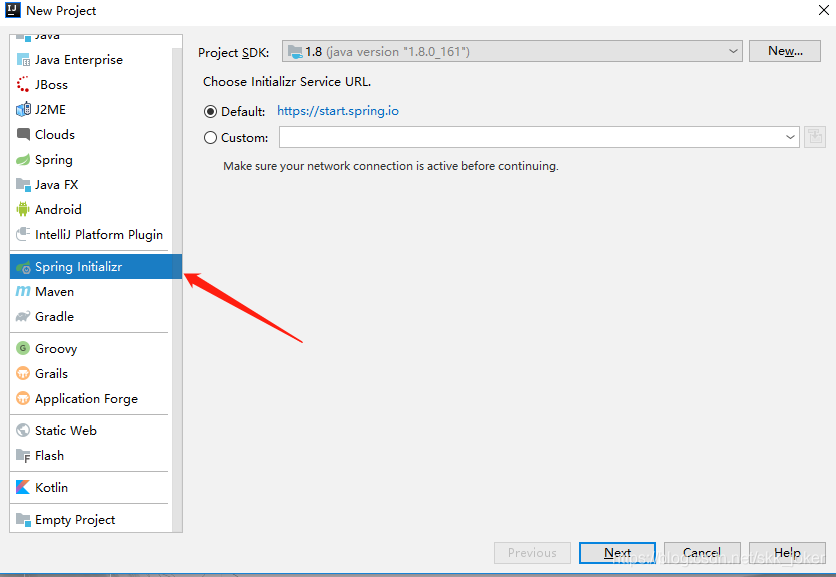The image size is (836, 577).
Task: Select the Static Web list entry text
Action: pos(66,430)
